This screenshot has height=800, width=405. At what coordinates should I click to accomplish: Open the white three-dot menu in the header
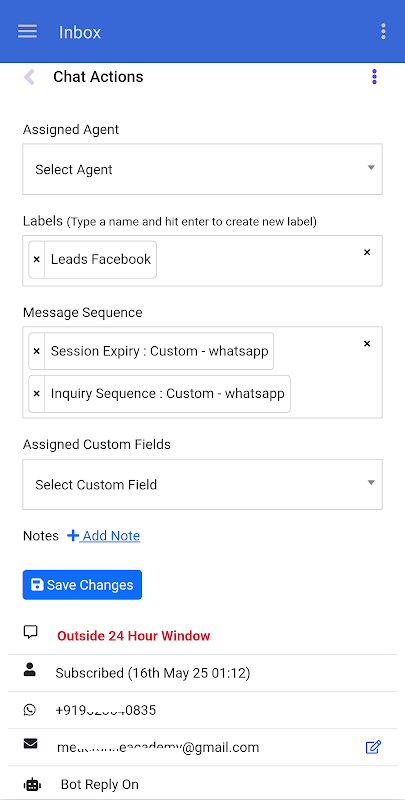tap(383, 32)
